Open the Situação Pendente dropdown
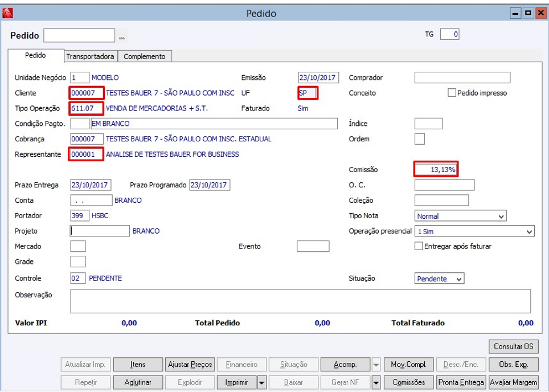The image size is (549, 392). [x=459, y=279]
